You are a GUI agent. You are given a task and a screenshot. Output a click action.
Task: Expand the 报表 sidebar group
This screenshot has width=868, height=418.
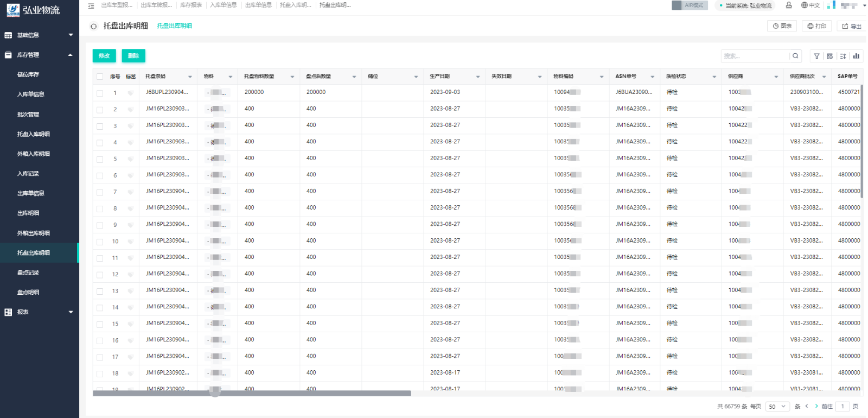[71, 312]
